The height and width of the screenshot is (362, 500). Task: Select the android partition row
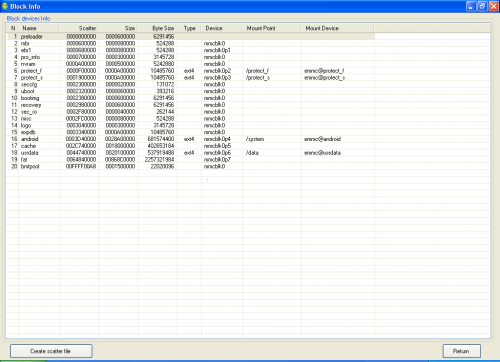[x=190, y=139]
